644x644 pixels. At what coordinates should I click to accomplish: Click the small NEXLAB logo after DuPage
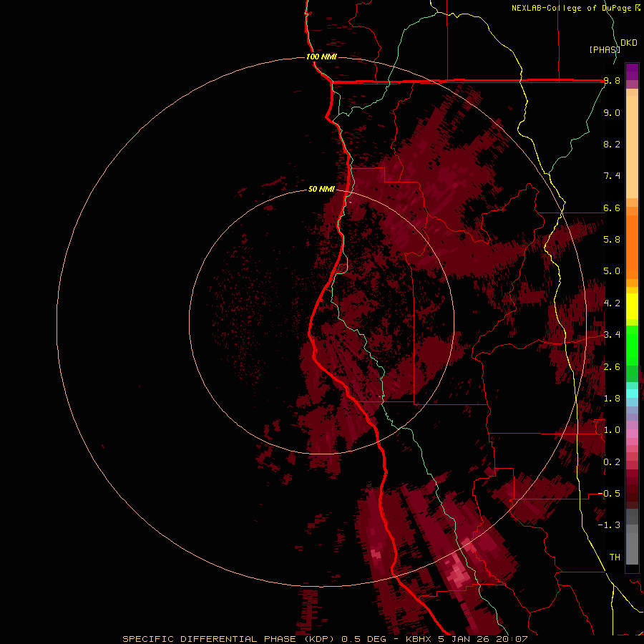point(638,8)
